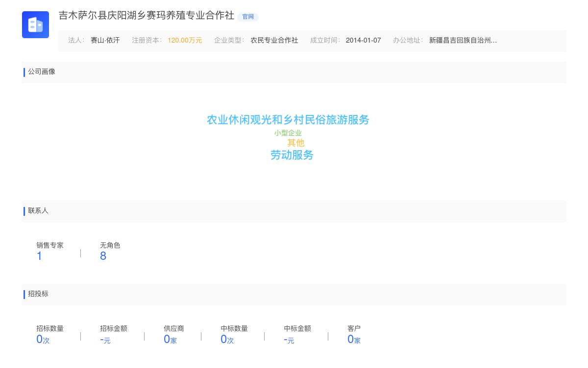Open the truncated office address 新疆昌吉回族自治州
This screenshot has width=588, height=368.
(463, 41)
